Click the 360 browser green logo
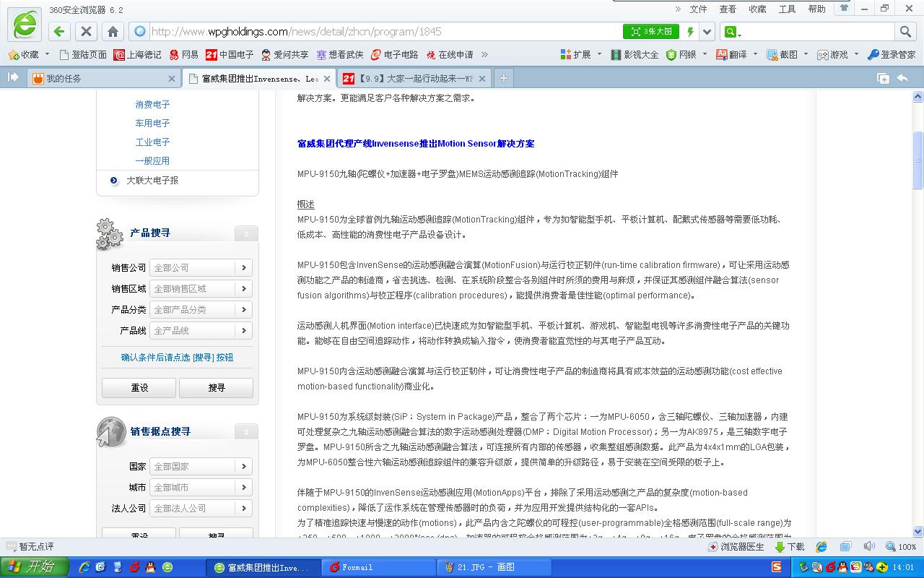Viewport: 924px width, 578px height. pyautogui.click(x=24, y=25)
